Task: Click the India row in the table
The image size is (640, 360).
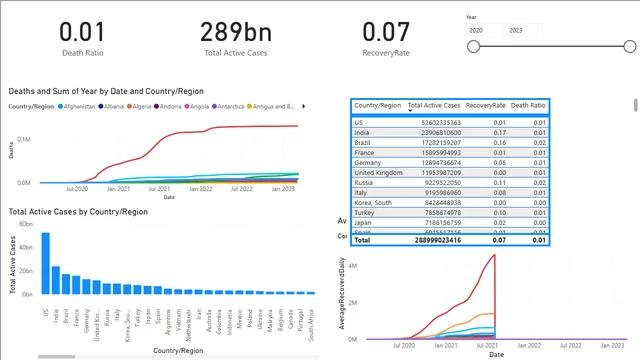Action: (450, 133)
